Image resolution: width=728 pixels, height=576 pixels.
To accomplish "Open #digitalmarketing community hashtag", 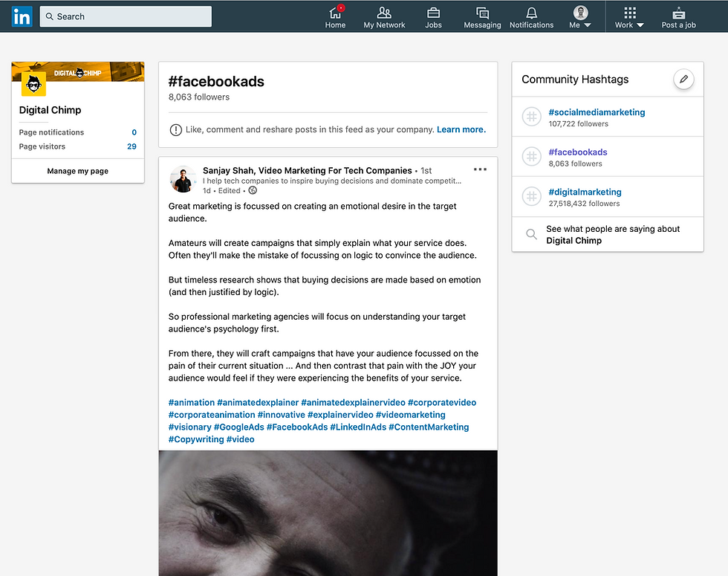I will (585, 192).
